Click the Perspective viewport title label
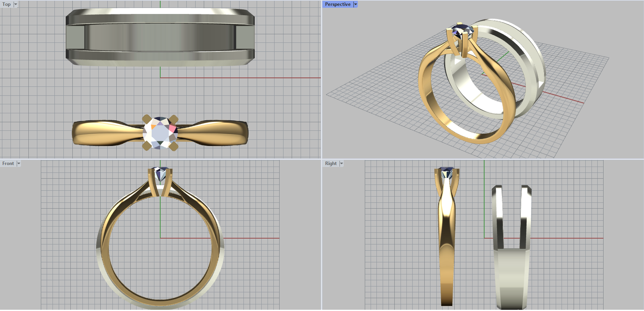This screenshot has height=311, width=644. coord(337,4)
